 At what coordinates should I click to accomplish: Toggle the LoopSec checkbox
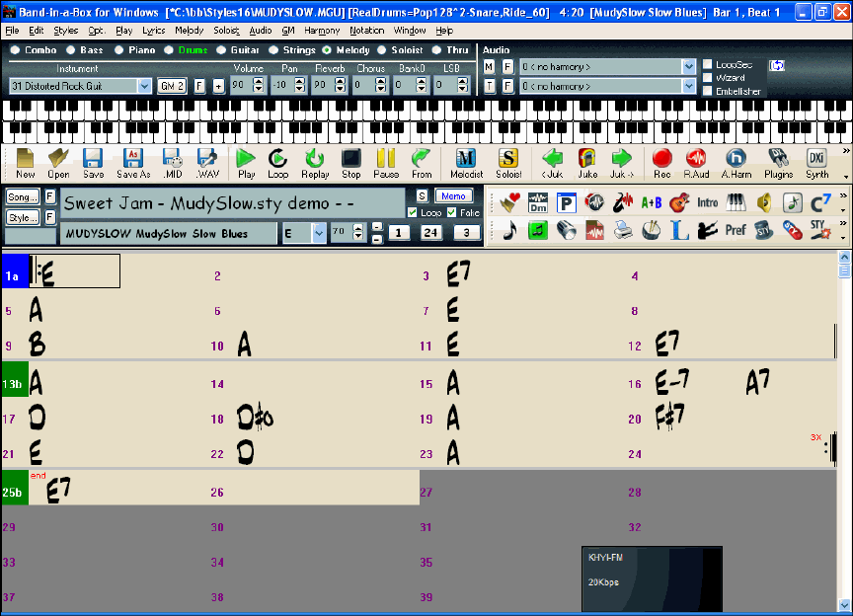(x=707, y=64)
